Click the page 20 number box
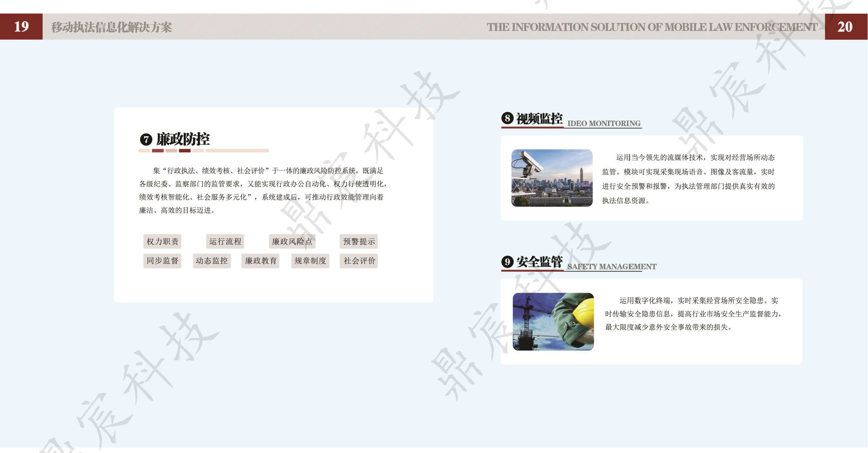The width and height of the screenshot is (868, 453). pyautogui.click(x=846, y=27)
